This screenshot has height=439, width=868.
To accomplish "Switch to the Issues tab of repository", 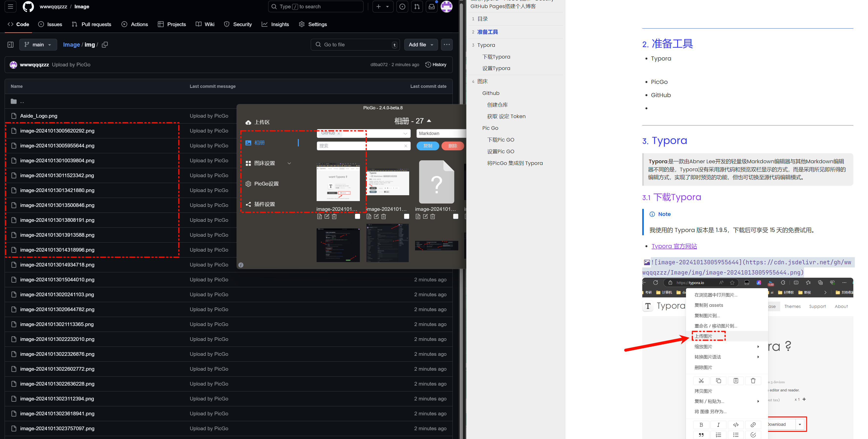I will tap(50, 24).
